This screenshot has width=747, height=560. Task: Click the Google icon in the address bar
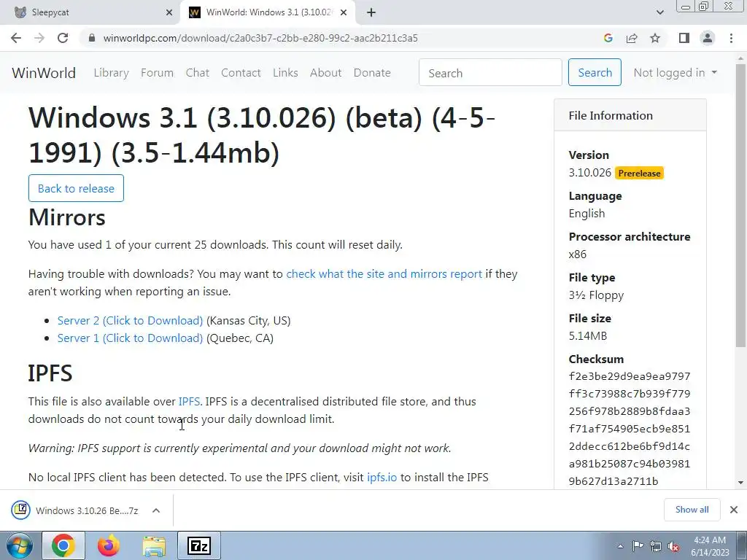pos(608,38)
